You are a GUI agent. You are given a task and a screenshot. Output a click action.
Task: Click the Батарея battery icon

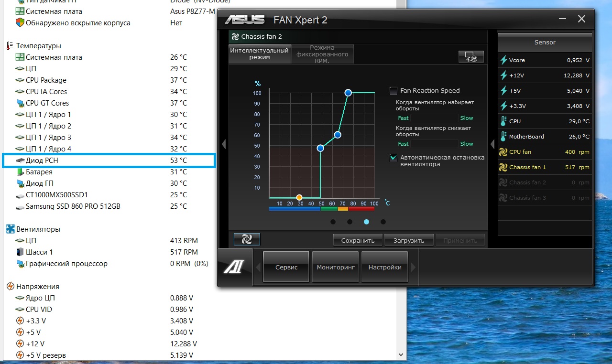20,172
